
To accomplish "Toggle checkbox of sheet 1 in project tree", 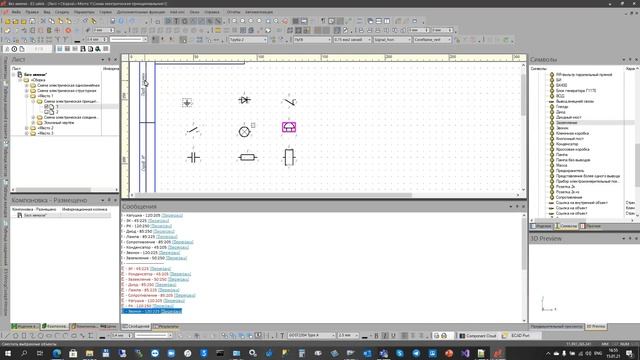I will click(x=46, y=107).
